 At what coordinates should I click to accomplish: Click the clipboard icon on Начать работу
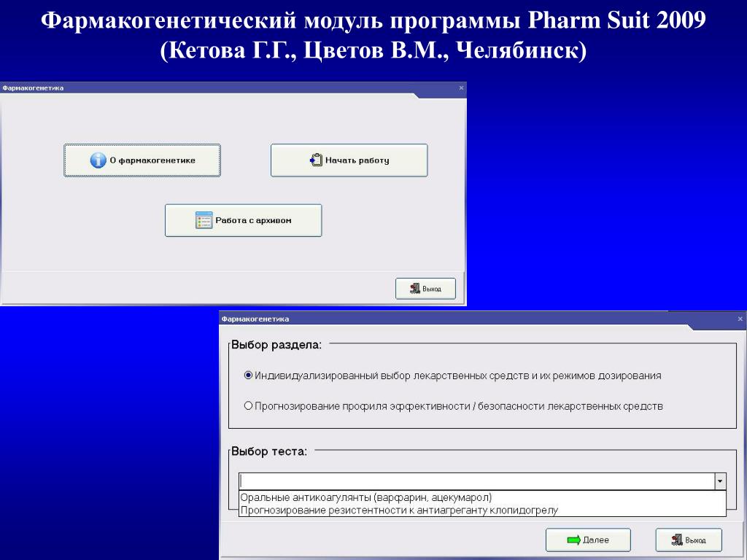pyautogui.click(x=316, y=160)
